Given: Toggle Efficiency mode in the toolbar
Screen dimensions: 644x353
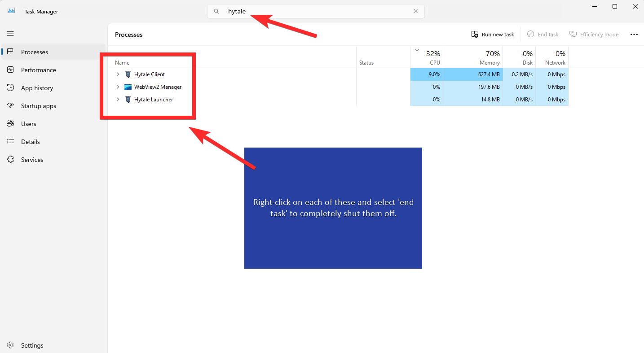Looking at the screenshot, I should tap(594, 35).
